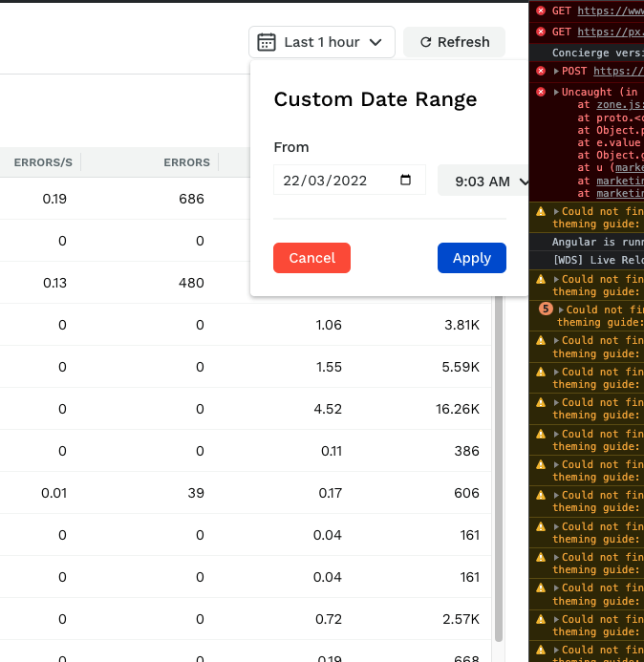Click the error icon beside GET https://px request
The image size is (644, 662).
(x=541, y=32)
